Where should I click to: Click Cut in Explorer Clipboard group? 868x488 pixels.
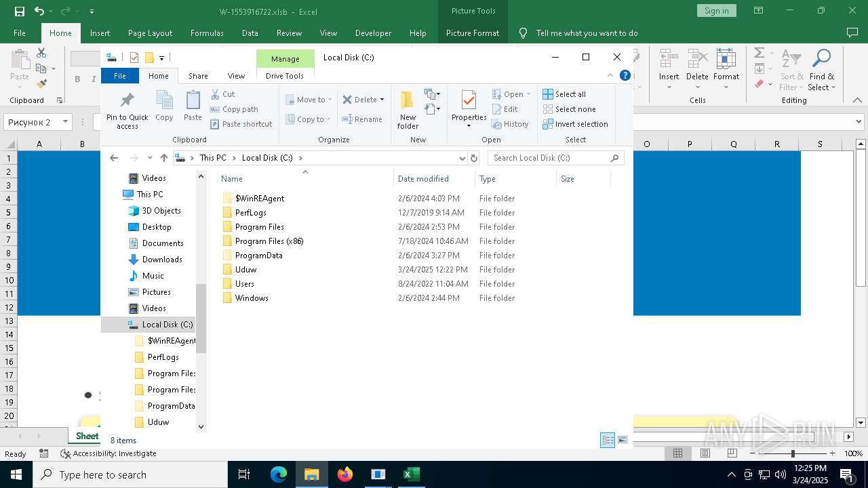point(222,94)
